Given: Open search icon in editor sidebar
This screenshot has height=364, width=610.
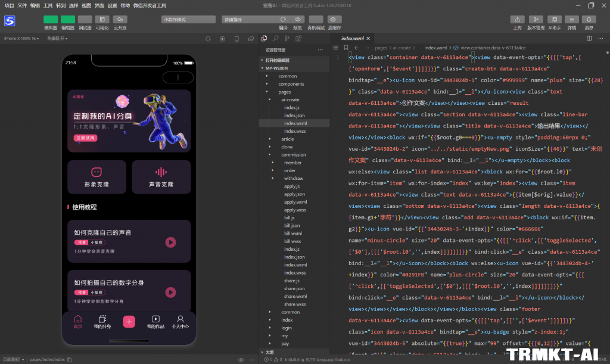Looking at the screenshot, I should 276,38.
